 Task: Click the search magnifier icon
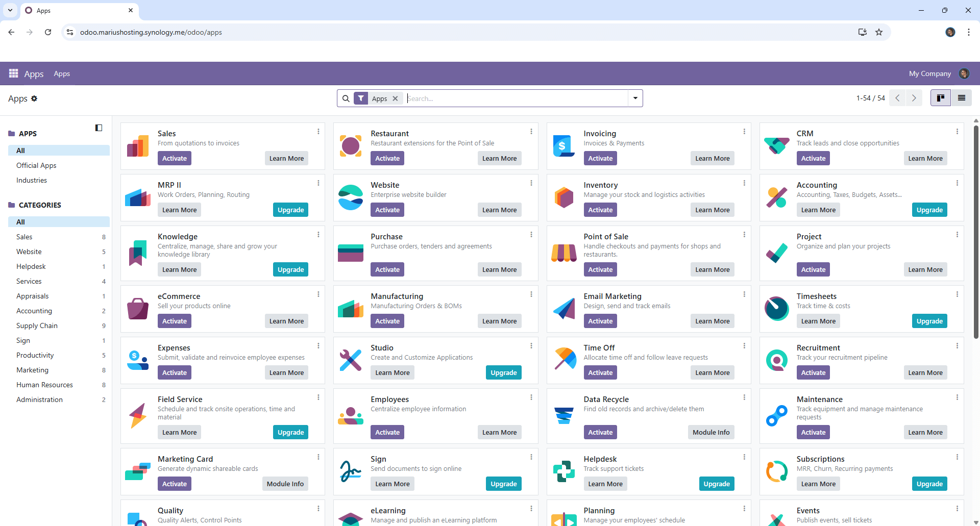346,98
